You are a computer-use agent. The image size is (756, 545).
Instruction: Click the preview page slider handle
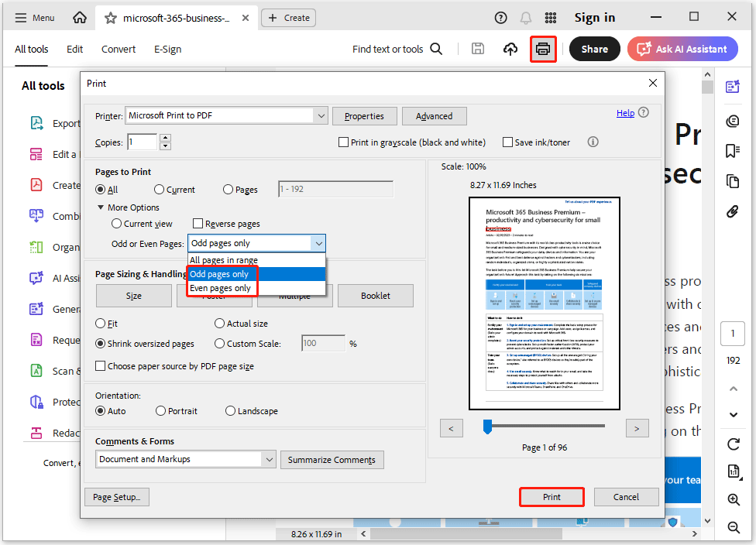point(487,427)
